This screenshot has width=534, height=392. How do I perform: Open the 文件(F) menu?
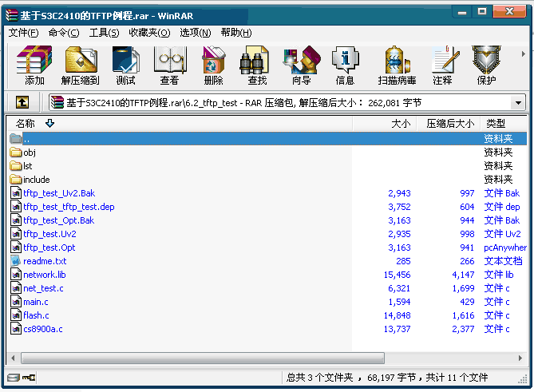(23, 33)
